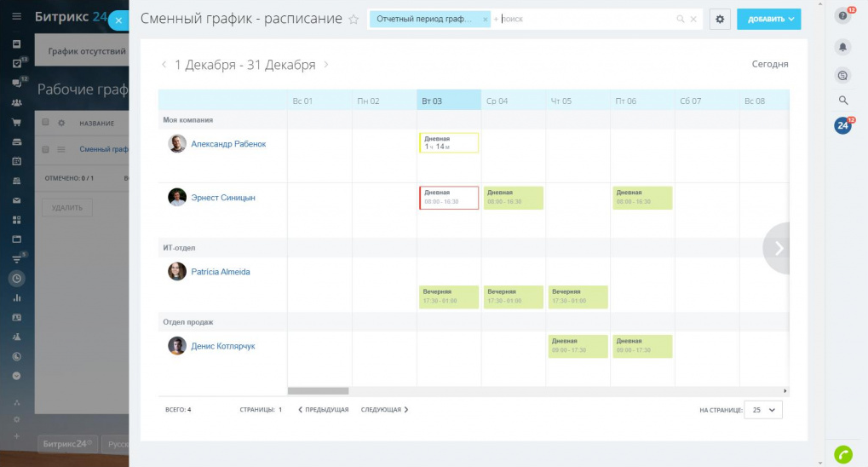
Task: Click the scrollbar right arrow under schedule
Action: click(785, 391)
